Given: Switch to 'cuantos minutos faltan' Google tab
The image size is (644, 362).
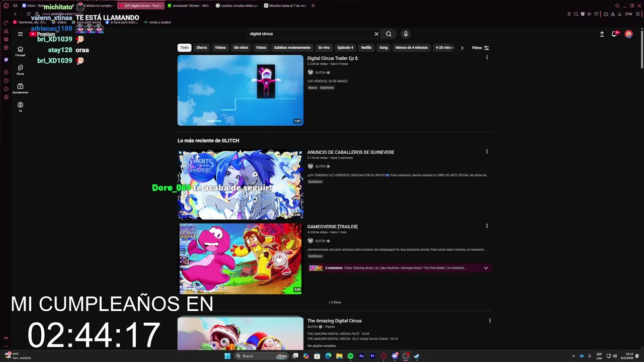Looking at the screenshot, I should coord(237,6).
